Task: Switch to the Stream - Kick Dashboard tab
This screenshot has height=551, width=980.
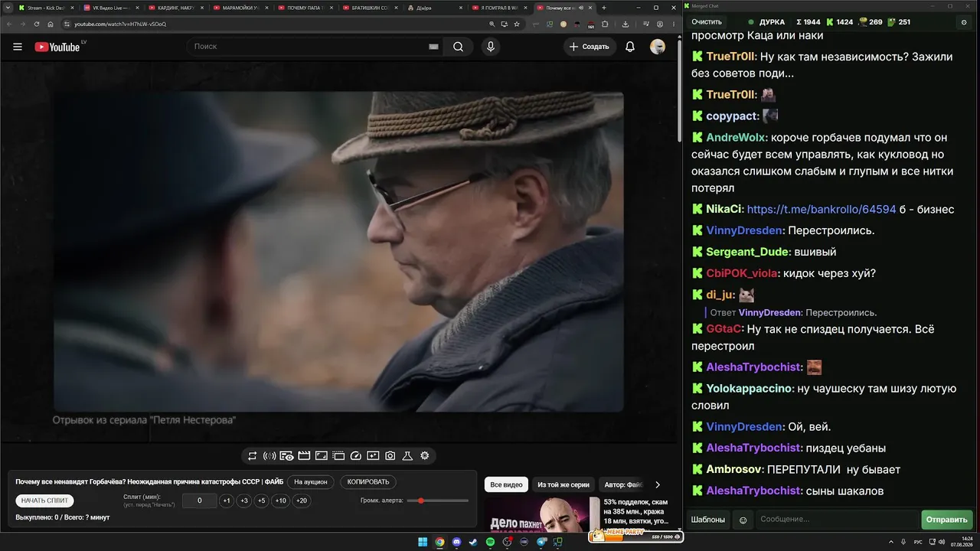Action: (x=45, y=8)
